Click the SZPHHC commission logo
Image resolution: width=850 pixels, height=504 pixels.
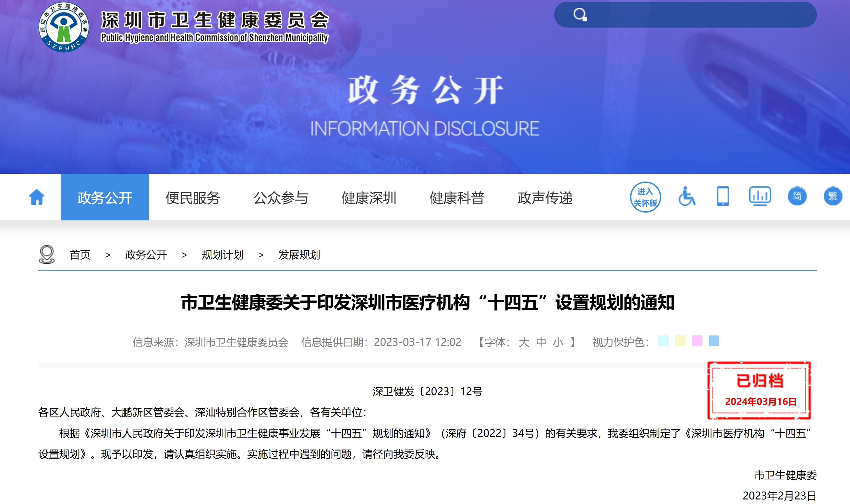pos(64,27)
